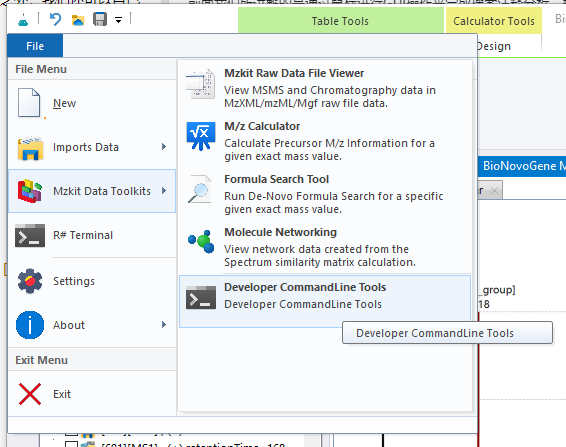566x447 pixels.
Task: Tick the checkbox beside the MS1 retentionTime row
Action: [x=71, y=444]
